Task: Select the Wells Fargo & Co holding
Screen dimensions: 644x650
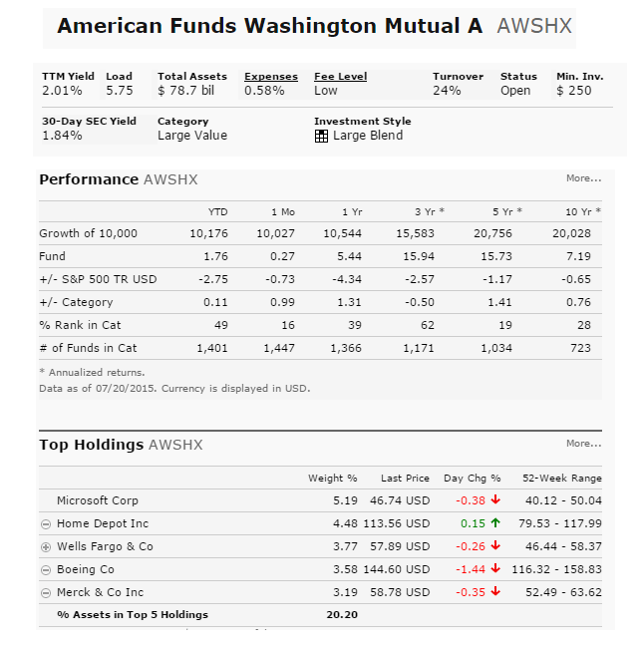Action: point(105,546)
